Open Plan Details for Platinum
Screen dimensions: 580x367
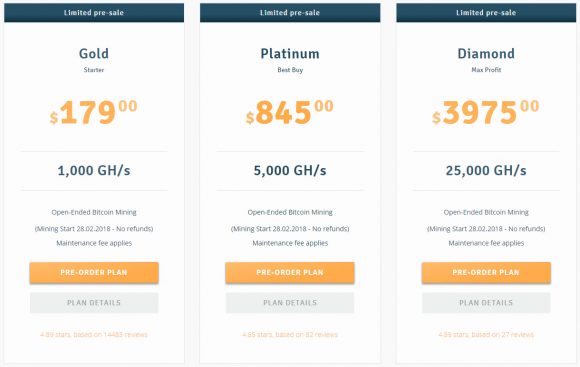coord(290,303)
